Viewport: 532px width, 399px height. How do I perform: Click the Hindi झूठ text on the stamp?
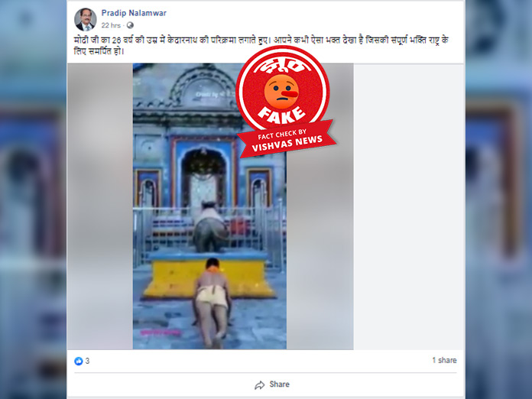282,66
